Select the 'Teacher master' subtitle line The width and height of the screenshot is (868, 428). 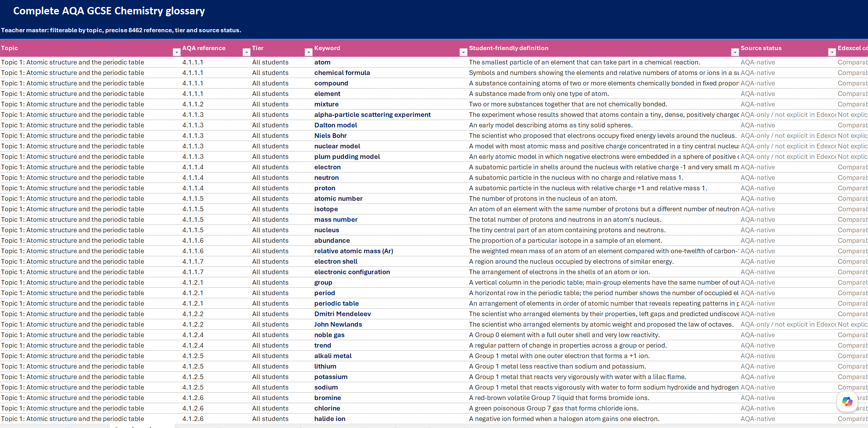(121, 30)
